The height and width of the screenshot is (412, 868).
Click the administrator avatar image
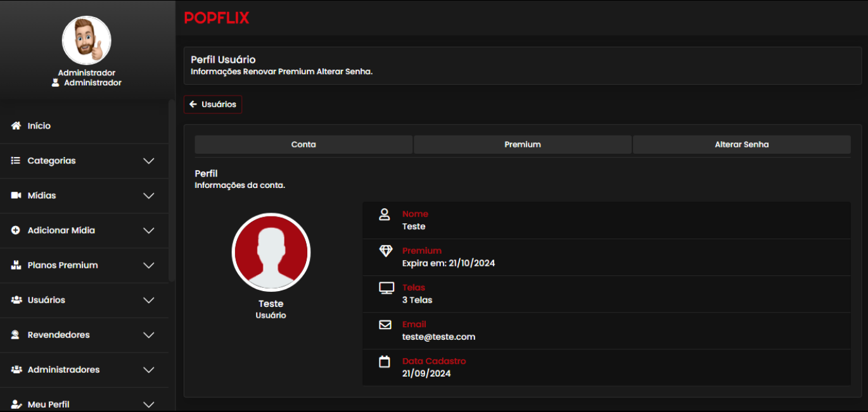[87, 41]
